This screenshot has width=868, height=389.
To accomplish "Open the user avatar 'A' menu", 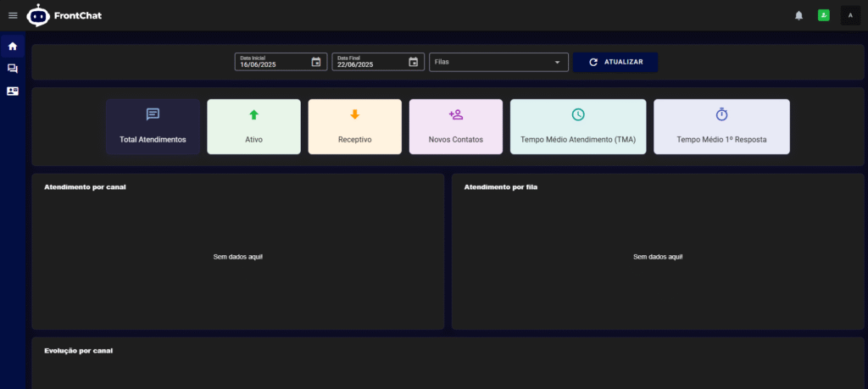I will pos(850,15).
